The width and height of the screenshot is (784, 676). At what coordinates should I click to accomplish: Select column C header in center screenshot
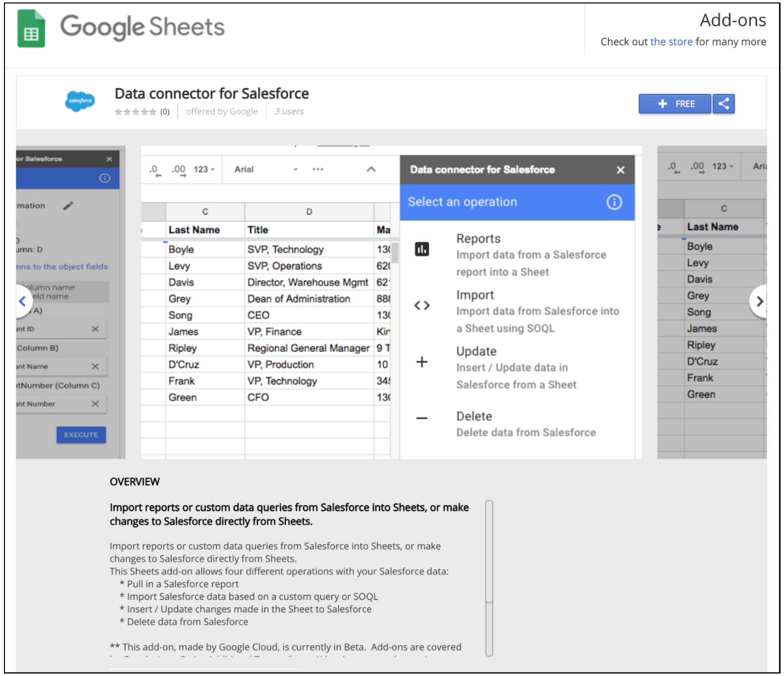205,212
